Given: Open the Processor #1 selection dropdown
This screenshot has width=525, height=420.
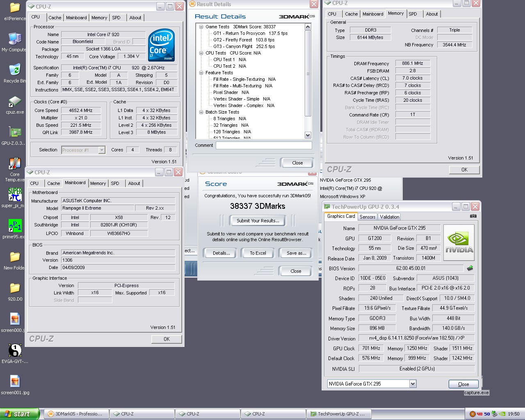Looking at the screenshot, I should click(x=102, y=150).
